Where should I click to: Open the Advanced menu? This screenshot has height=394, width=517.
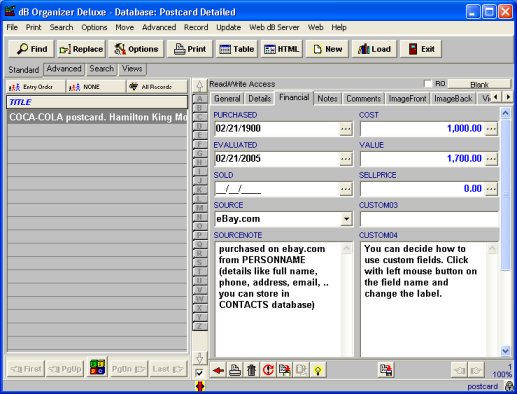[x=159, y=27]
